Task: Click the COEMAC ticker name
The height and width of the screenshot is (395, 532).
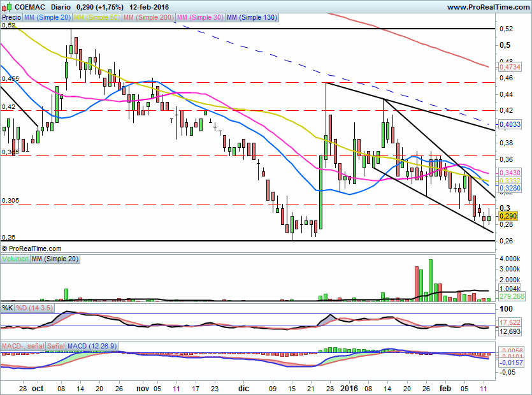Action: click(x=30, y=7)
